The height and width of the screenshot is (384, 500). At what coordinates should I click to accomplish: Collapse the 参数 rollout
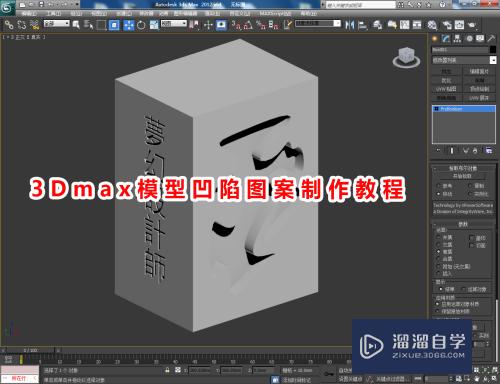pyautogui.click(x=462, y=224)
